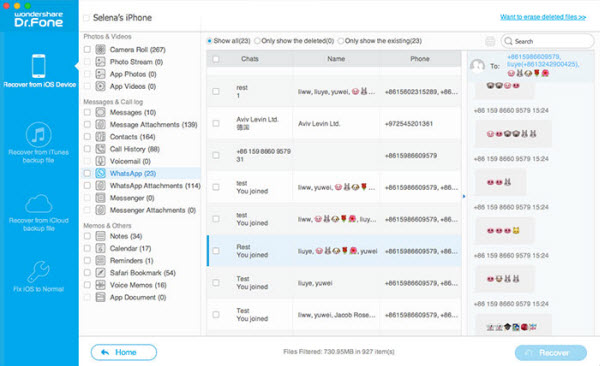
Task: Check the Call History (88) checkbox
Action: [87, 149]
